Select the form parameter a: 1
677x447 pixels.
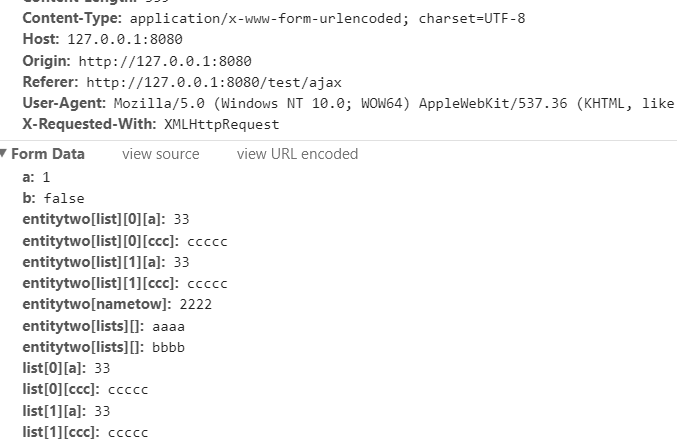click(36, 177)
